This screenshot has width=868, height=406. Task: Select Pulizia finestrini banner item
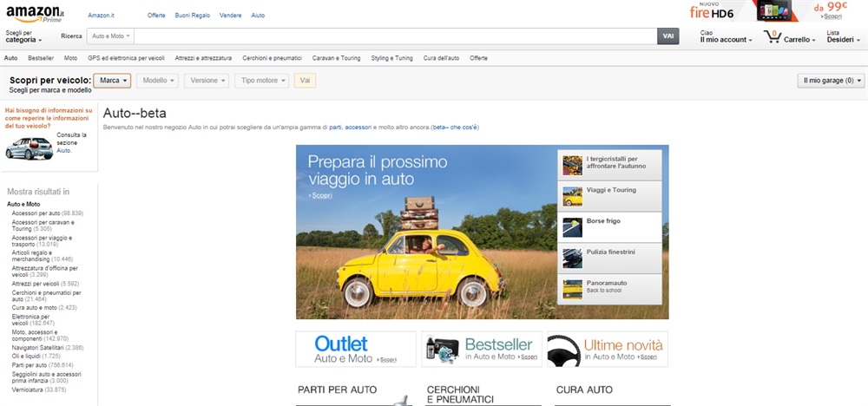[609, 258]
